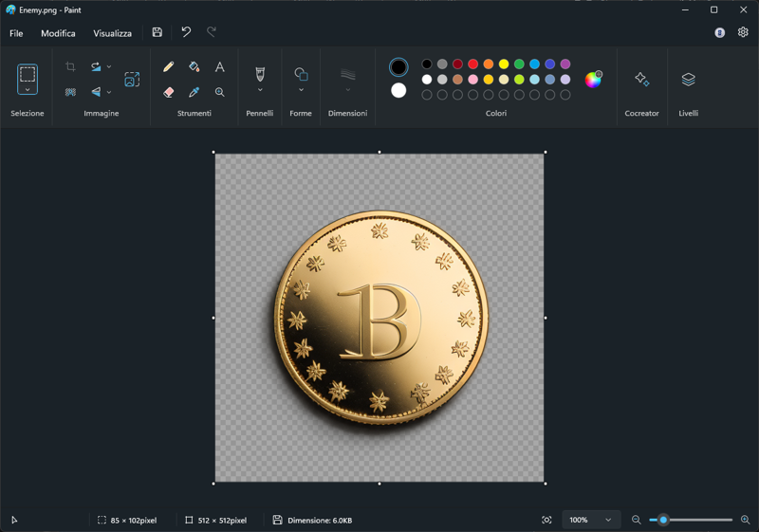
Task: Pick the brown color swatch
Action: click(x=457, y=80)
